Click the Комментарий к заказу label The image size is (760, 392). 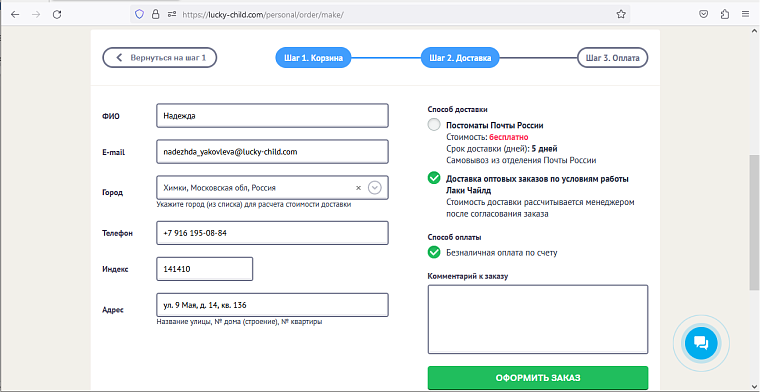(468, 276)
